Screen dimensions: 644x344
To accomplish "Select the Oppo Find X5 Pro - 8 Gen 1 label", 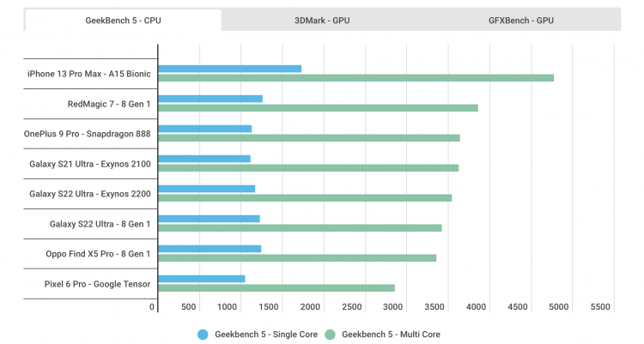I will [98, 254].
